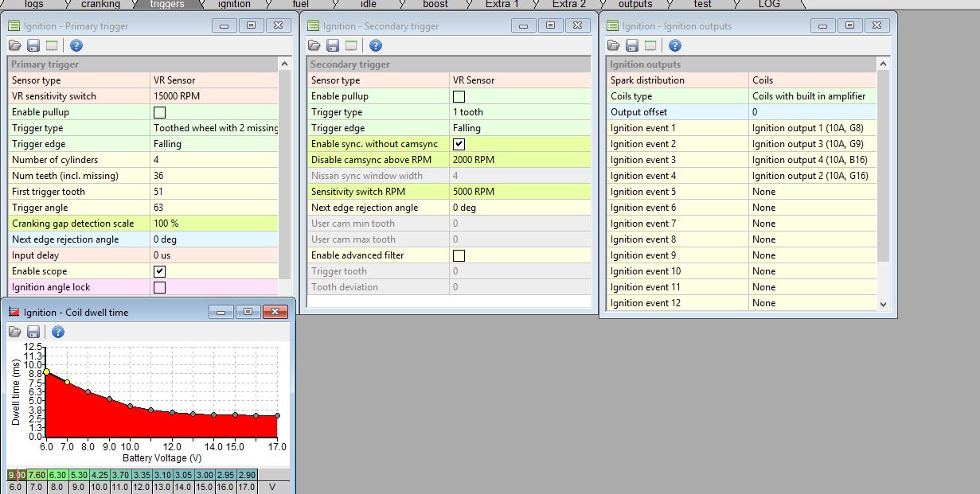Switch to the fuel tab
980x494 pixels.
(x=300, y=4)
